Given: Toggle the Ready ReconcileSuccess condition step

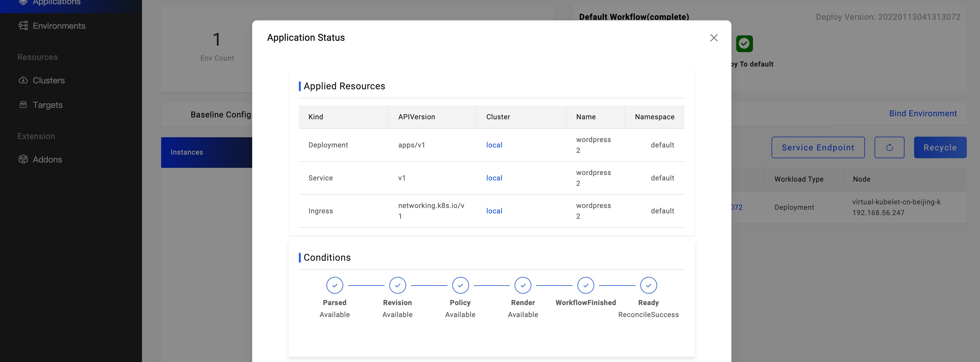Looking at the screenshot, I should (x=648, y=285).
